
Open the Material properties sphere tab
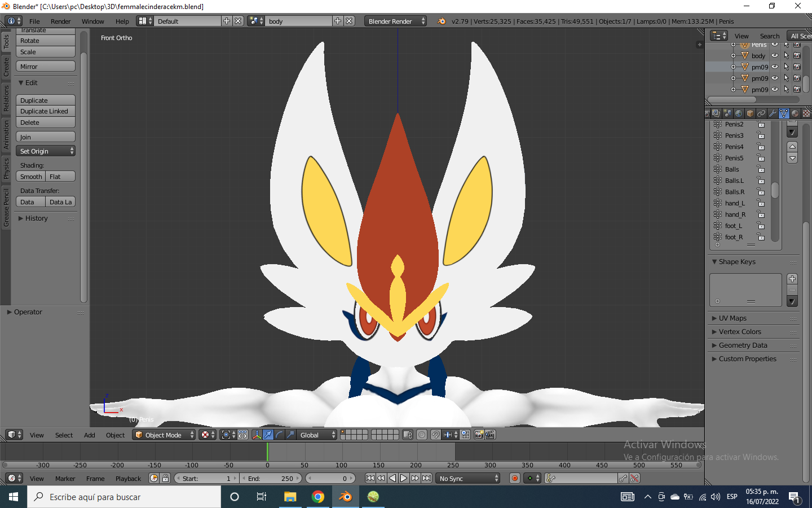(x=795, y=113)
